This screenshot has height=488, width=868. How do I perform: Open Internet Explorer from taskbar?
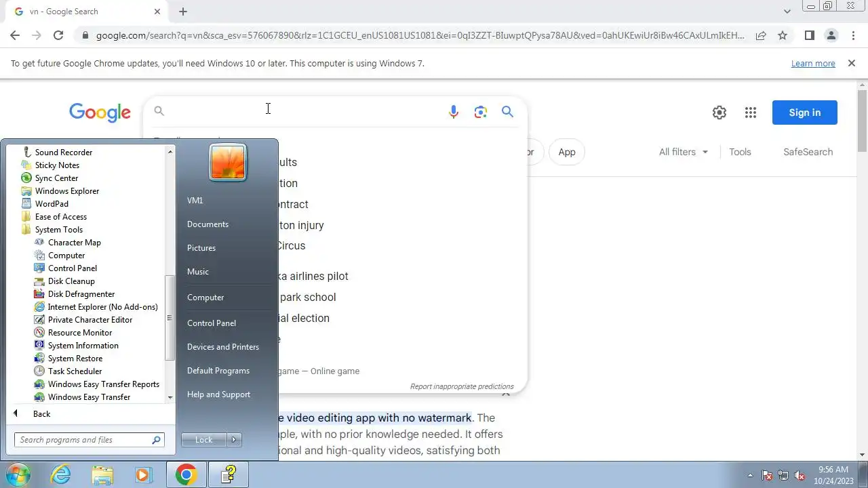pos(61,475)
